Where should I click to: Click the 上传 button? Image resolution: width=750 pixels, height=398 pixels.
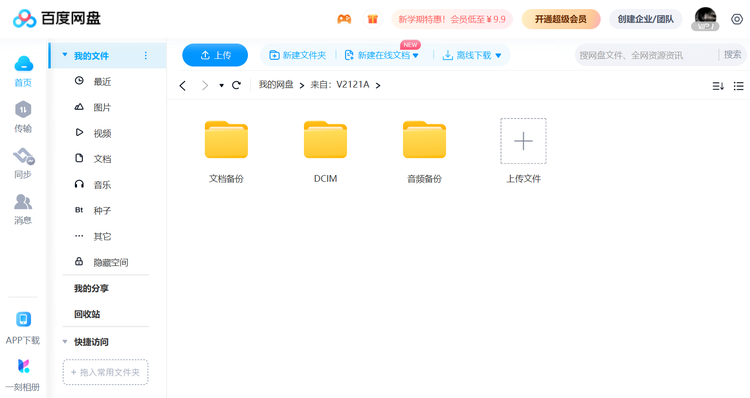tap(215, 55)
